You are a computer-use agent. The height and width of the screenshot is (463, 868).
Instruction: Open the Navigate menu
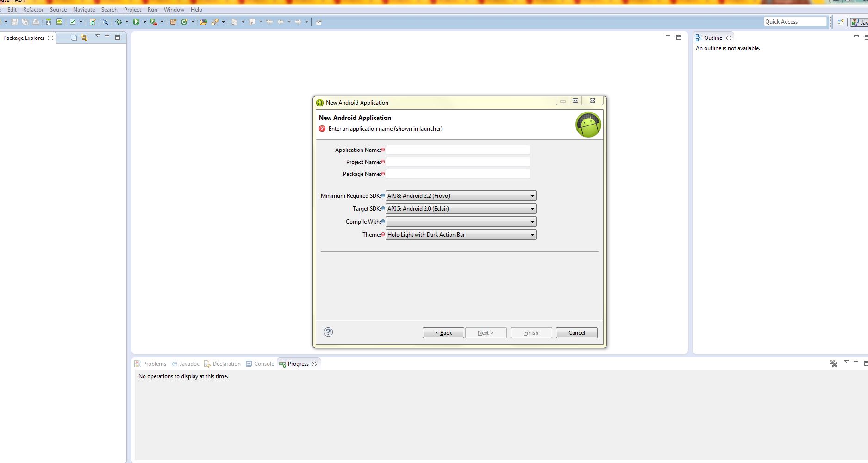tap(84, 9)
